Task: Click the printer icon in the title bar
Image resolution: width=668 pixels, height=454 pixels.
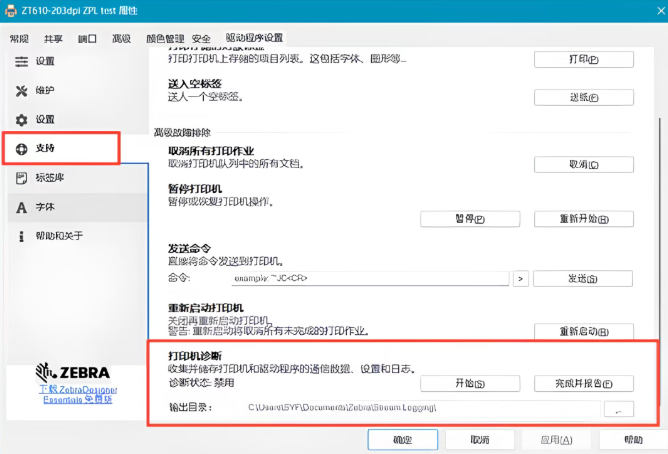Action: point(11,10)
